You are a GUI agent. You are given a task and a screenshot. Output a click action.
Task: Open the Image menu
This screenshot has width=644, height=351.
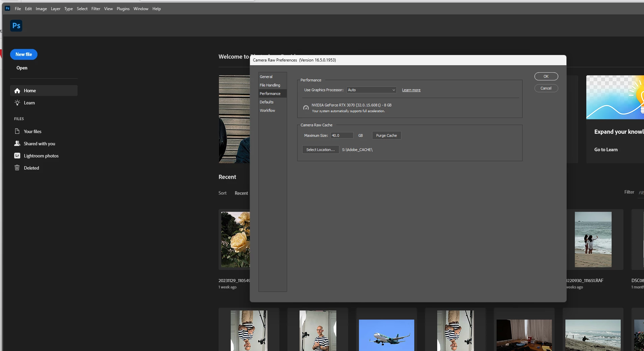[x=41, y=9]
